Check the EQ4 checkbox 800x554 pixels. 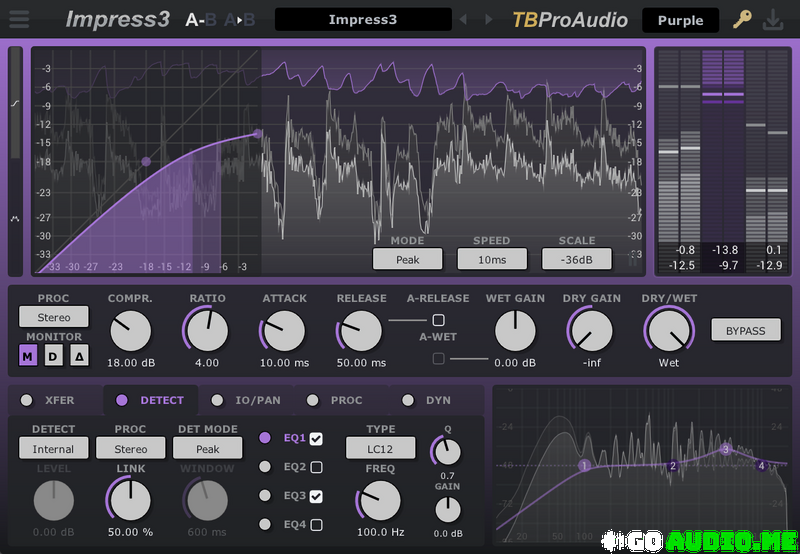(316, 524)
